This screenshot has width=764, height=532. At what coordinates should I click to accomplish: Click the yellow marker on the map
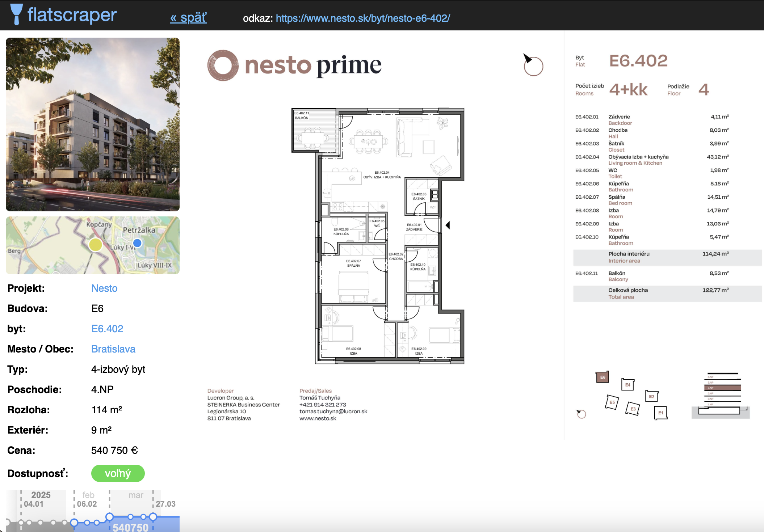[96, 245]
